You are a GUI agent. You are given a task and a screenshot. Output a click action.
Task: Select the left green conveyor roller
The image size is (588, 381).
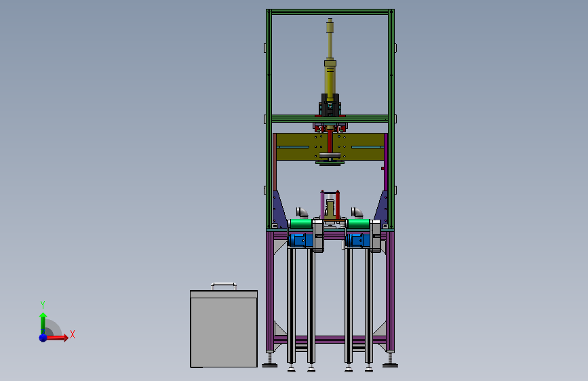tap(300, 224)
